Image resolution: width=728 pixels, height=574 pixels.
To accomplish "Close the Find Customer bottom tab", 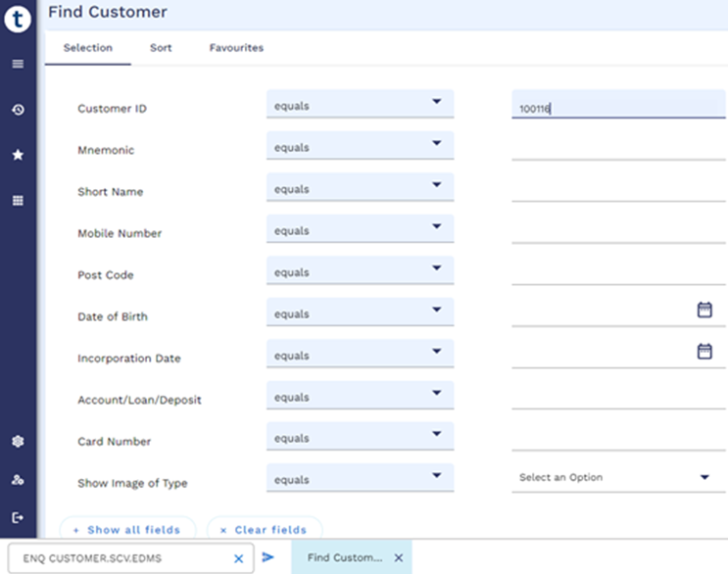I will [x=398, y=558].
